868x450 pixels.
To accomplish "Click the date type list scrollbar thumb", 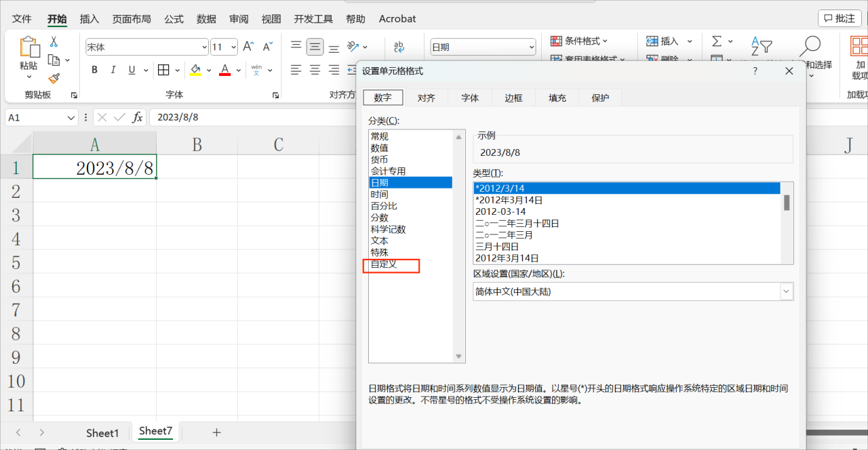I will [x=787, y=203].
